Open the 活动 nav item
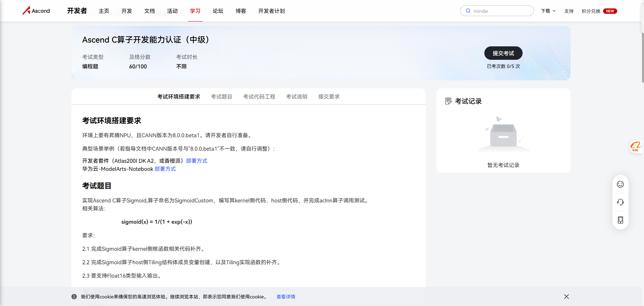 tap(172, 11)
